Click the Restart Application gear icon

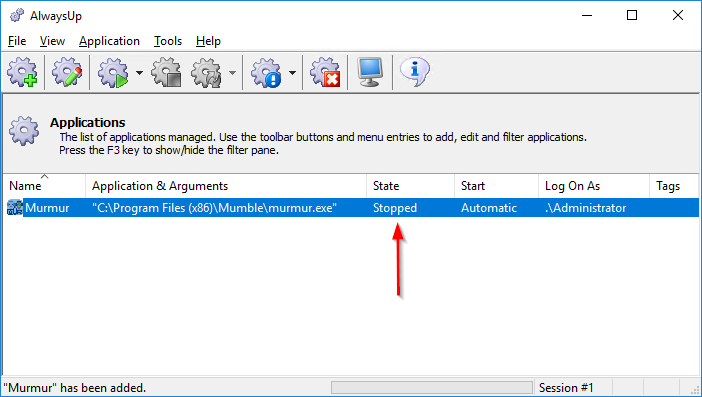pos(206,72)
